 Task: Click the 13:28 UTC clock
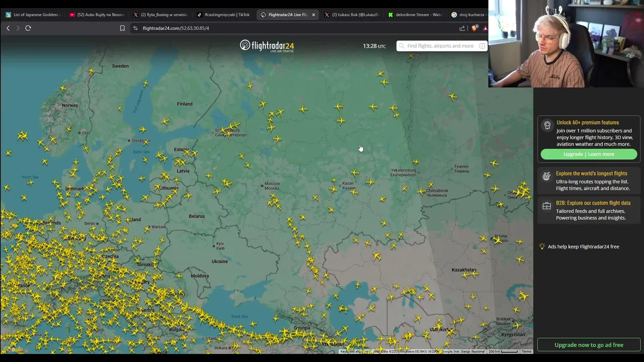(374, 46)
